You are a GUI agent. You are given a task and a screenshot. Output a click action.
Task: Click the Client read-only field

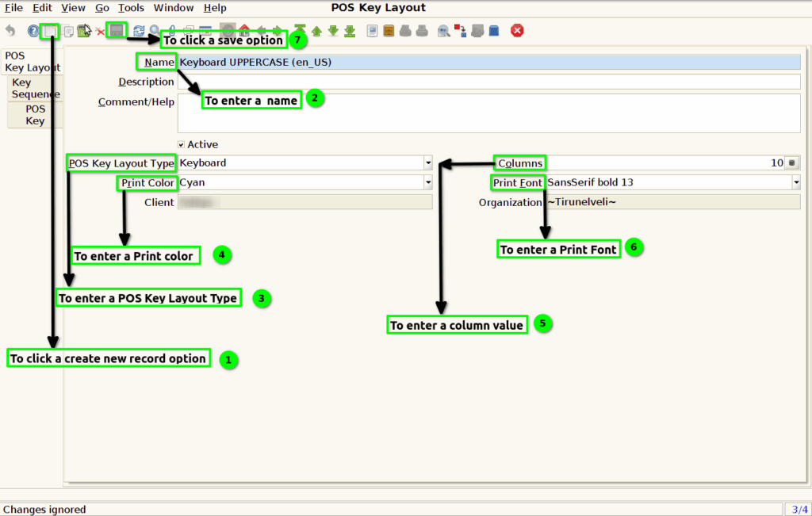coord(305,202)
